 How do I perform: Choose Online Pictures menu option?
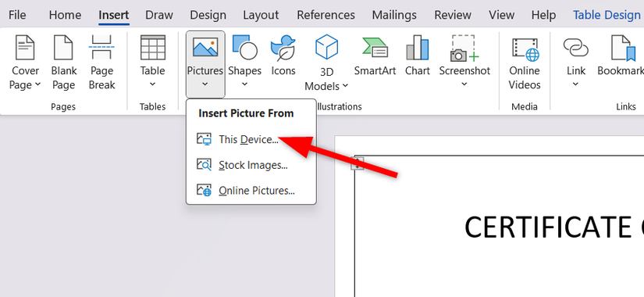(251, 191)
